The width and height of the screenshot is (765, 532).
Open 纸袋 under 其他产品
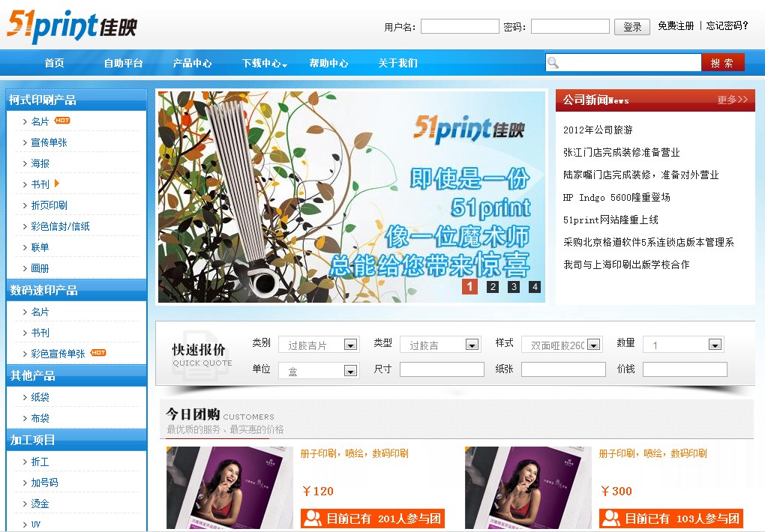coord(40,397)
